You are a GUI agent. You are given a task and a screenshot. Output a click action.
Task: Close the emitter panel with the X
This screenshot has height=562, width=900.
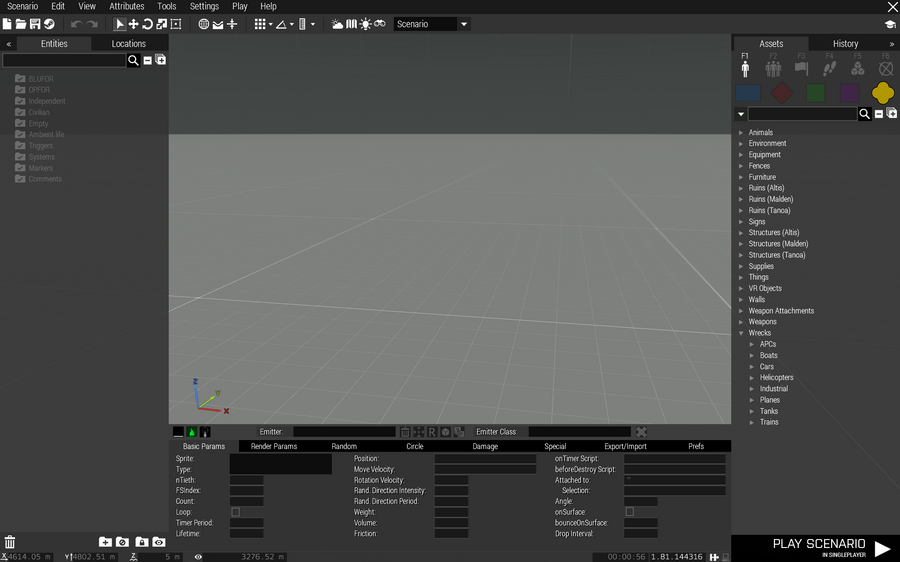tap(641, 432)
